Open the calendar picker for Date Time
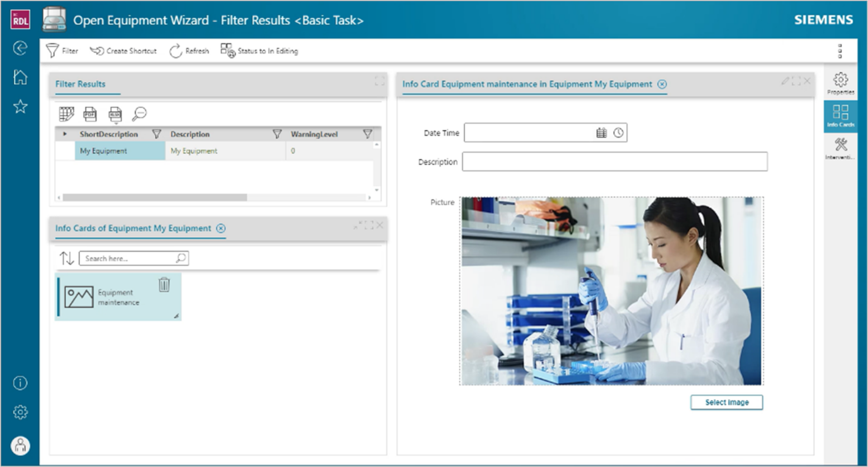868x467 pixels. pyautogui.click(x=601, y=132)
